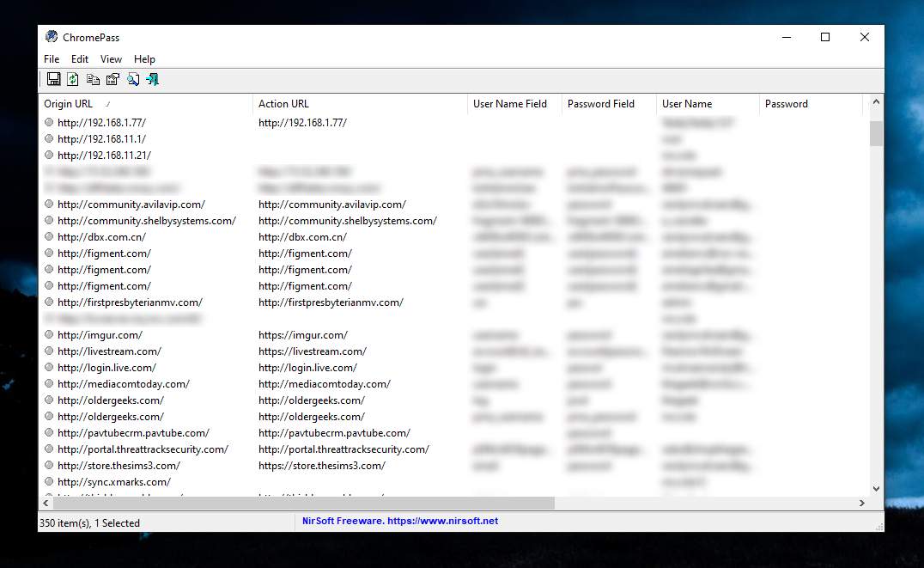Screen dimensions: 924x568
Task: Click the row icon beside http://store.thesims3.com/
Action: [x=49, y=466]
